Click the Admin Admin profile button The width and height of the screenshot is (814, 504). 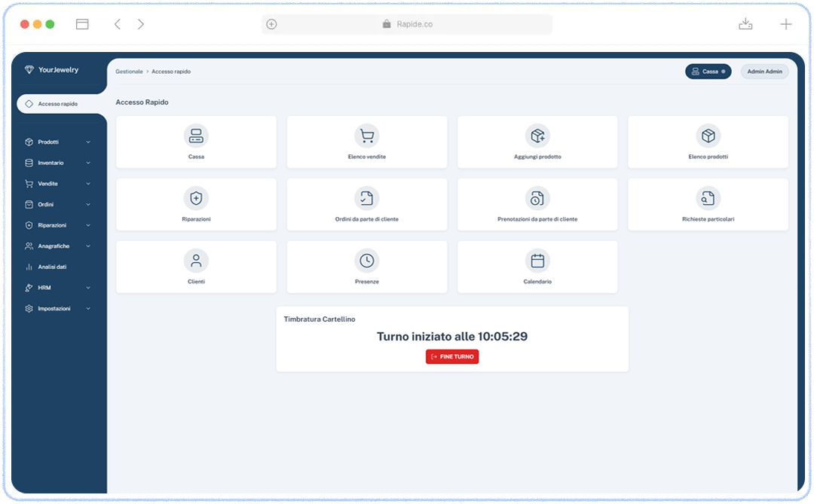pyautogui.click(x=764, y=71)
